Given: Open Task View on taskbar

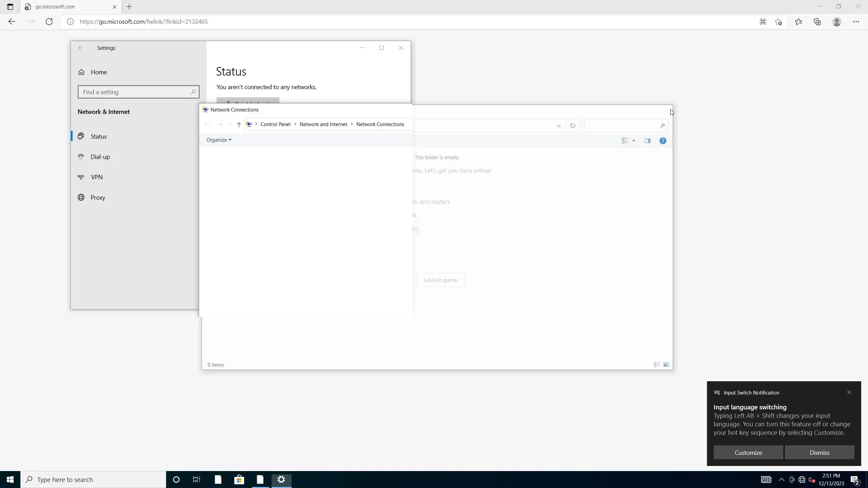Looking at the screenshot, I should (x=196, y=480).
